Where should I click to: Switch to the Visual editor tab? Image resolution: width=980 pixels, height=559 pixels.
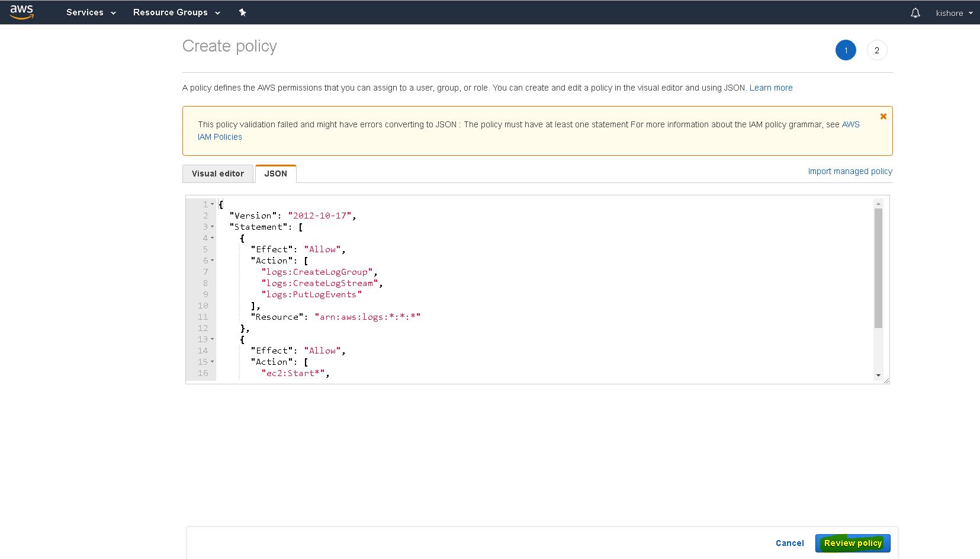coord(217,174)
